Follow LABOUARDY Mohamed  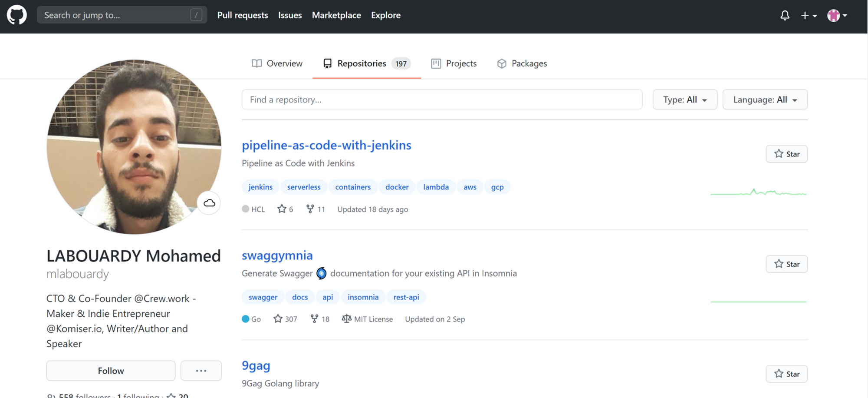111,371
